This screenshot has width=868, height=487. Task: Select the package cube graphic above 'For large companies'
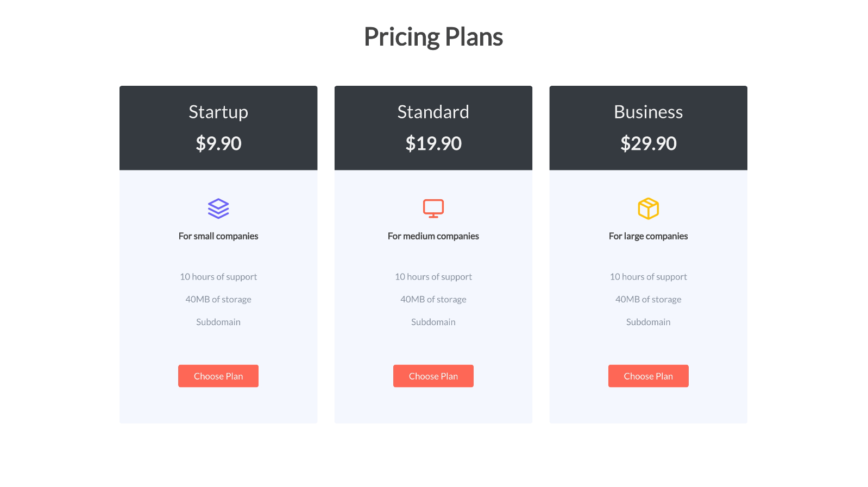(x=648, y=208)
